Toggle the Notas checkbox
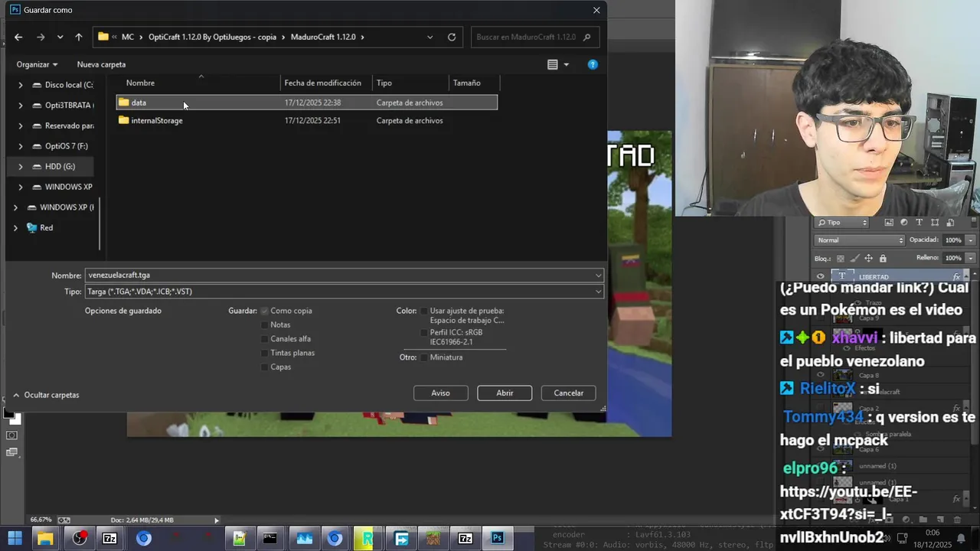The height and width of the screenshot is (551, 980). pos(265,324)
